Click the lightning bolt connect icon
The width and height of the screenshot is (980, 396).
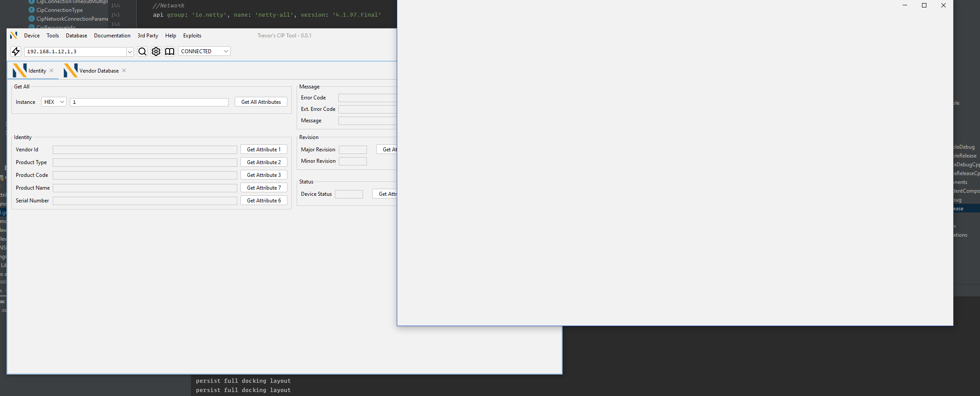16,51
